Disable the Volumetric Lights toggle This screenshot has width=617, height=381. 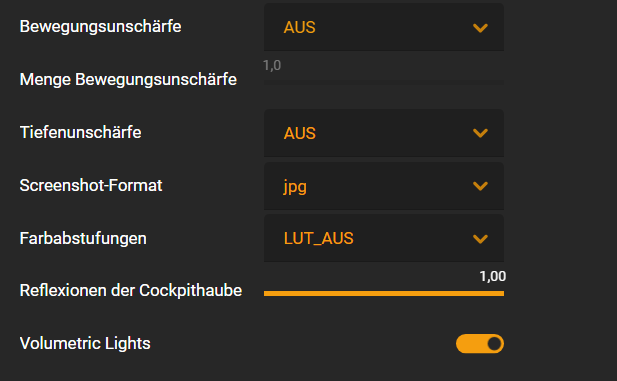coord(480,344)
